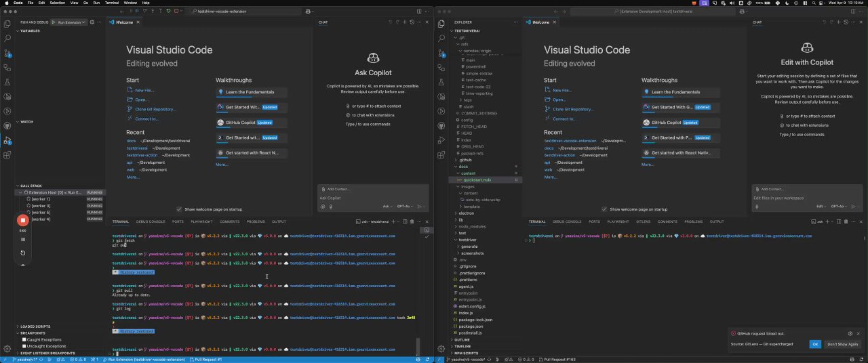Screen dimensions: 868x363
Task: Open the Terminal menu in menu bar
Action: [111, 3]
